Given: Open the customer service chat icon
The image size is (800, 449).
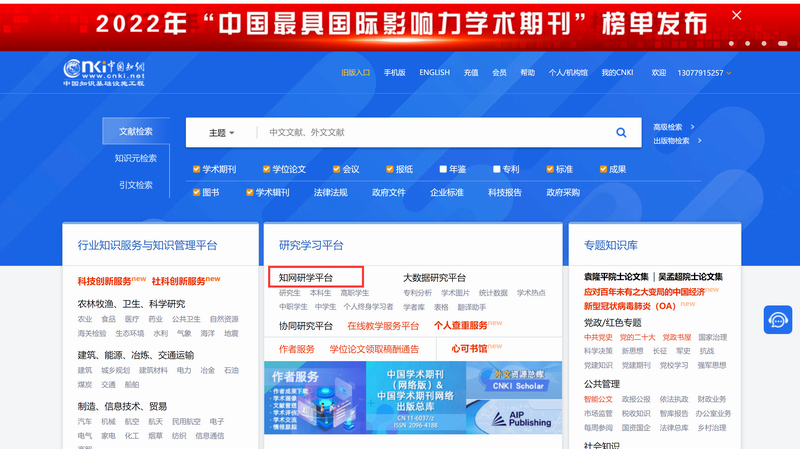Looking at the screenshot, I should (x=778, y=320).
